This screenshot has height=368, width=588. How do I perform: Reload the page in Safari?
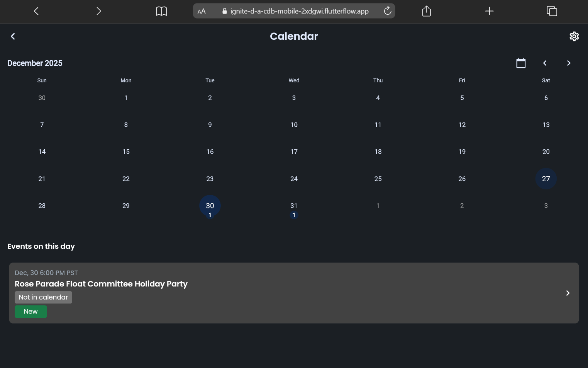click(x=388, y=11)
